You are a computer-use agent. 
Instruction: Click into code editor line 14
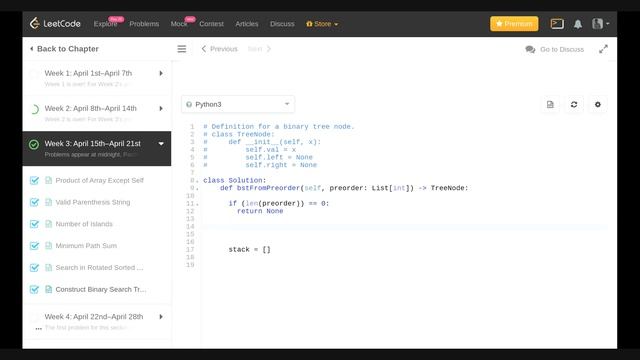pyautogui.click(x=404, y=227)
